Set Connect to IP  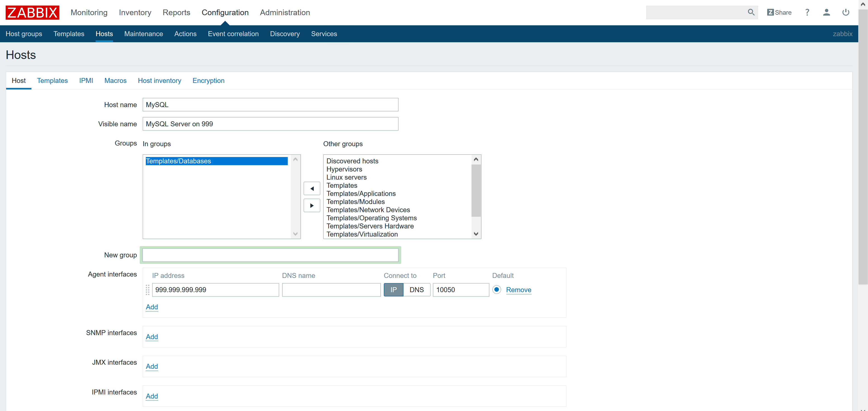pos(393,290)
